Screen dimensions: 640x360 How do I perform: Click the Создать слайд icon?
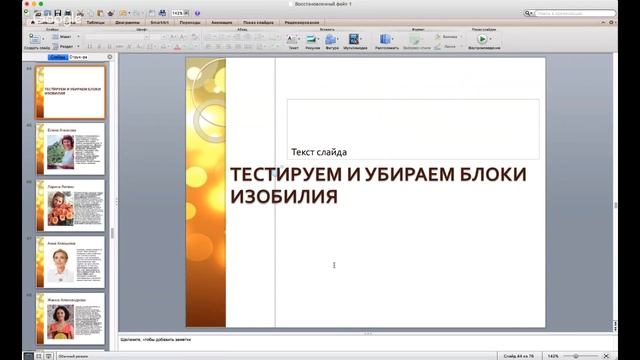(34, 39)
